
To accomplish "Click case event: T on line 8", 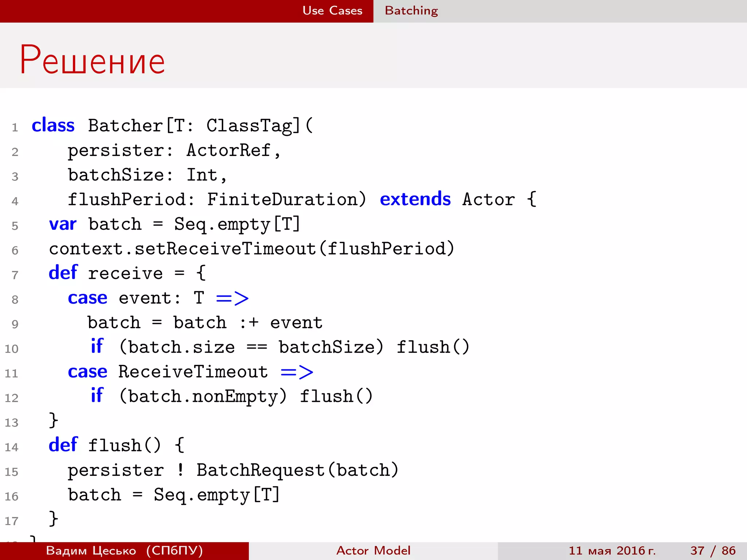I will 136,298.
